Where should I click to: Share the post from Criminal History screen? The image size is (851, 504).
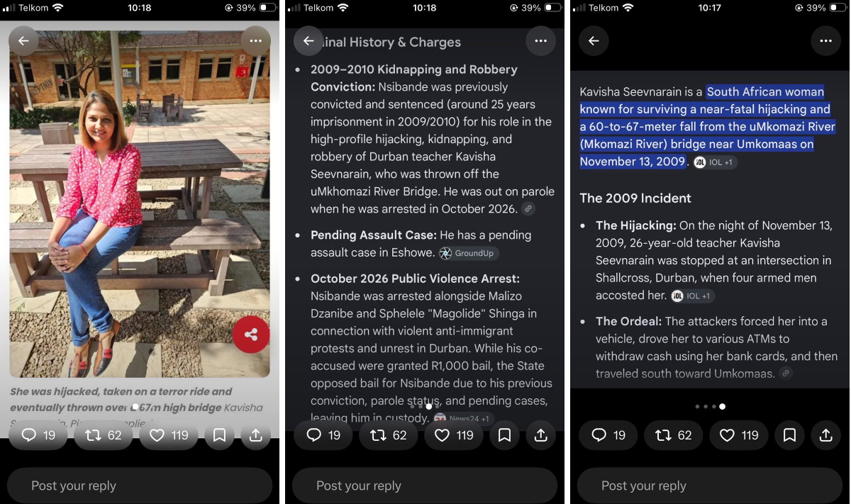pos(541,435)
